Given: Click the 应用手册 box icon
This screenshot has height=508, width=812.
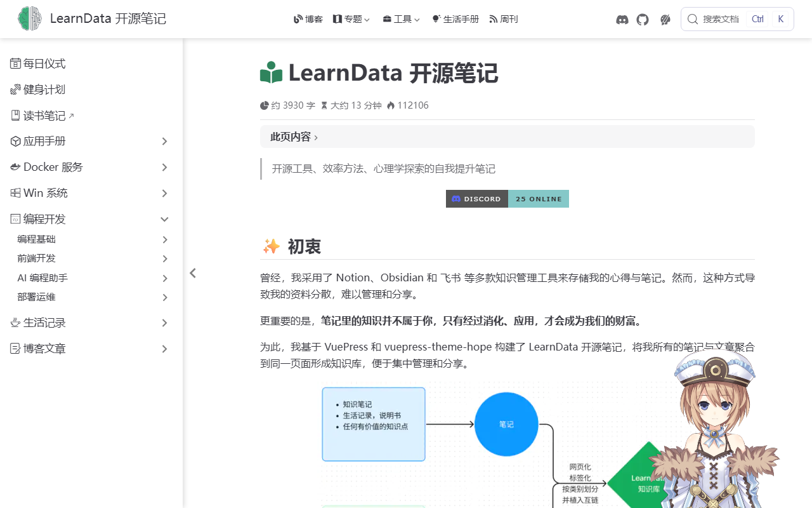Looking at the screenshot, I should click(15, 141).
